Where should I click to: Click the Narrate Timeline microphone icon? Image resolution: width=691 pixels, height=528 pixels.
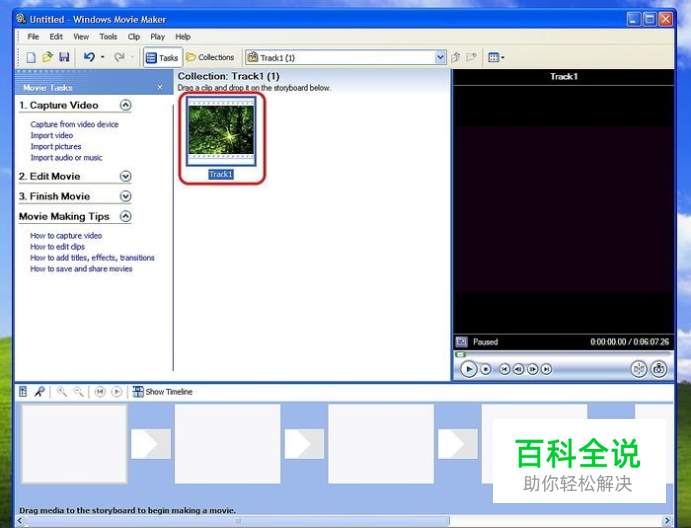40,391
